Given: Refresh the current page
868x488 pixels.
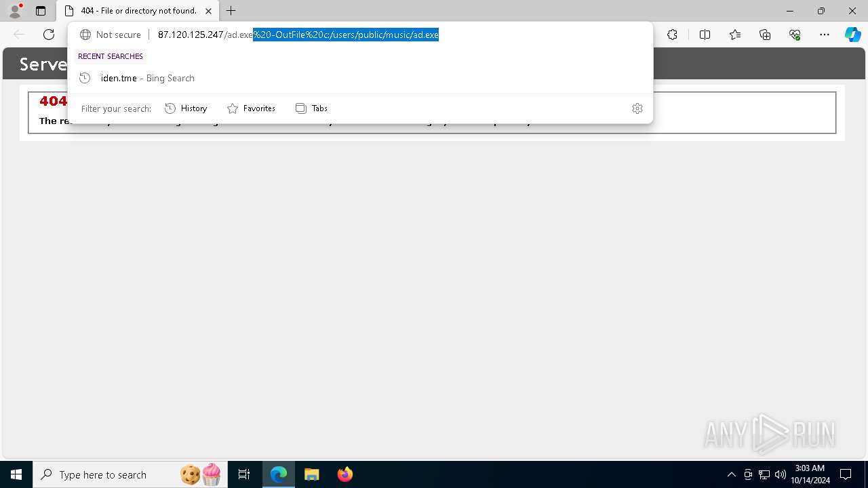Looking at the screenshot, I should 49,35.
